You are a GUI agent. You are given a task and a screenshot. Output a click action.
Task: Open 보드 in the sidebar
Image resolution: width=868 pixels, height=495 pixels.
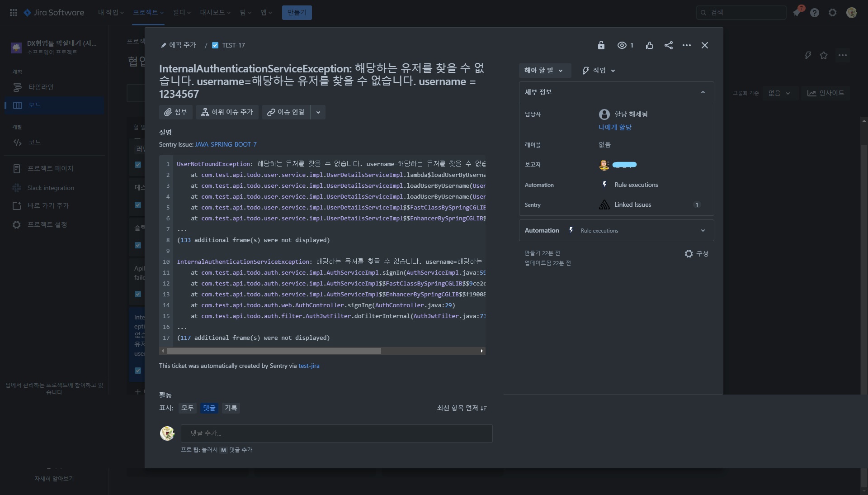pos(54,105)
